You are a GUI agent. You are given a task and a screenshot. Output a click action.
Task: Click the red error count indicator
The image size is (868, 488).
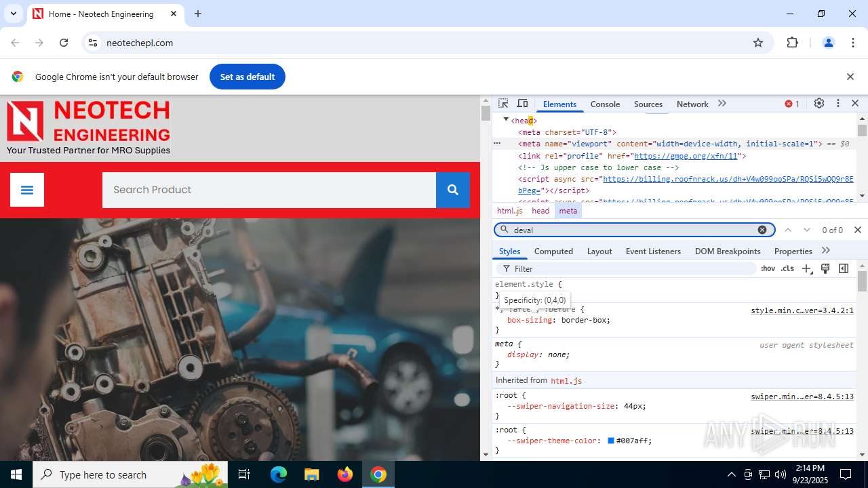coord(792,104)
